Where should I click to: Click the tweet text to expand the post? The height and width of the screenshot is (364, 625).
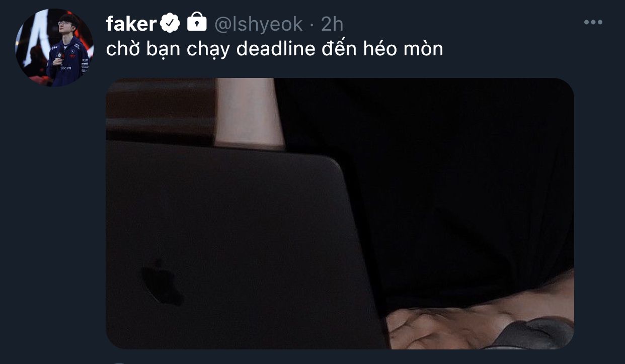pos(275,49)
